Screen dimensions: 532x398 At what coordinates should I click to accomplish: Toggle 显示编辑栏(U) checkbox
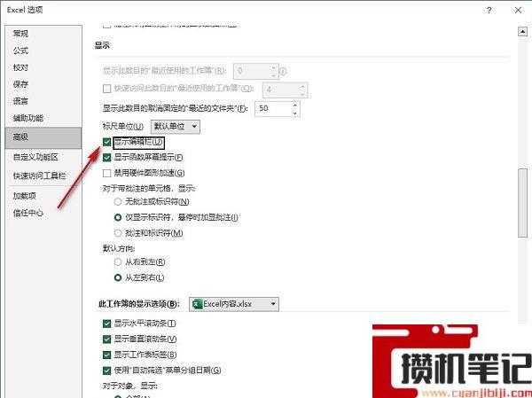(x=107, y=142)
